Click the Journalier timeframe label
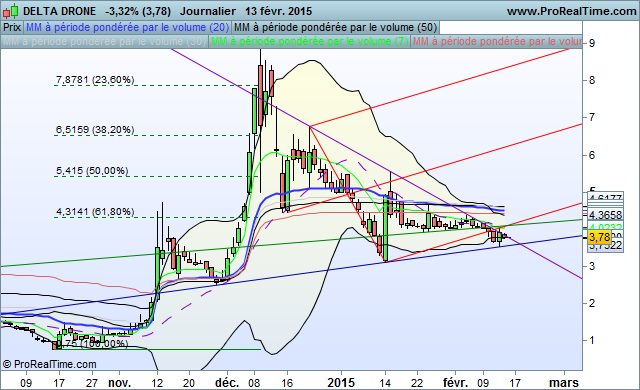 tap(208, 11)
